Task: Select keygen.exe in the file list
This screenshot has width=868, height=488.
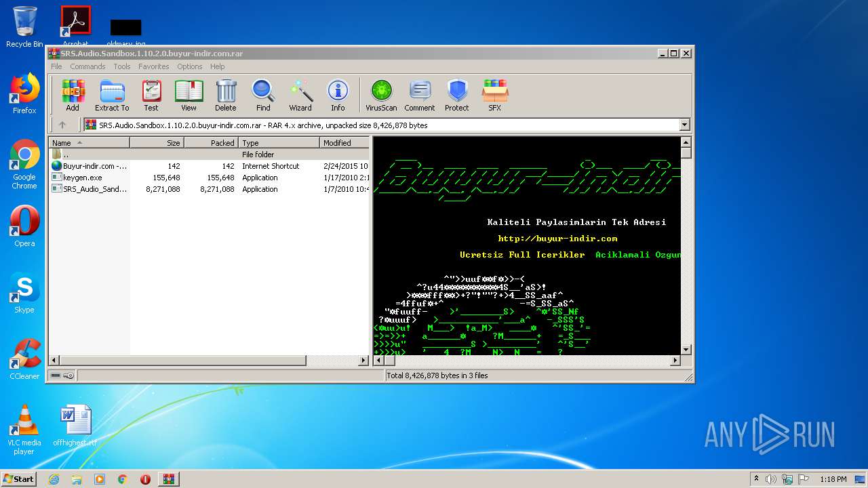Action: 209,178
